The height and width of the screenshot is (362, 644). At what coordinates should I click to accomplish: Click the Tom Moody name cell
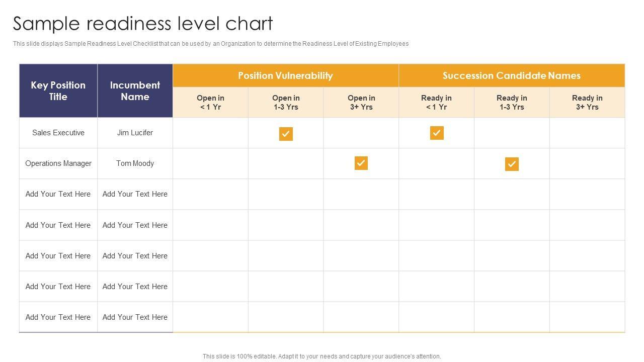pyautogui.click(x=135, y=163)
